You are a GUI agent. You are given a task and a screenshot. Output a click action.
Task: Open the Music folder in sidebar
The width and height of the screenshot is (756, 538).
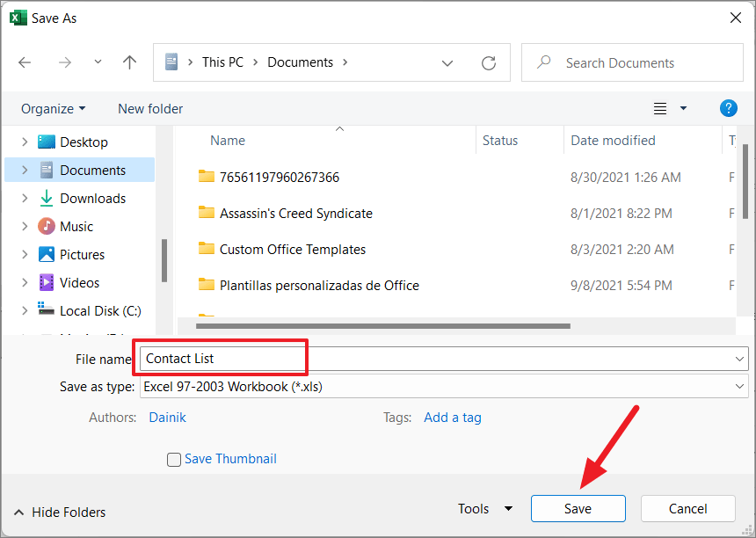tap(76, 227)
